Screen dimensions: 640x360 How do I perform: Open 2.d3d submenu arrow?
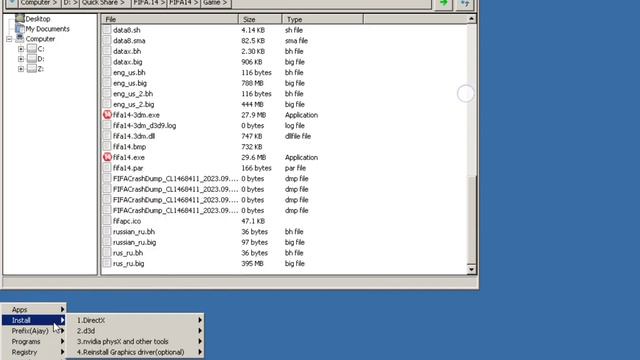tap(200, 331)
